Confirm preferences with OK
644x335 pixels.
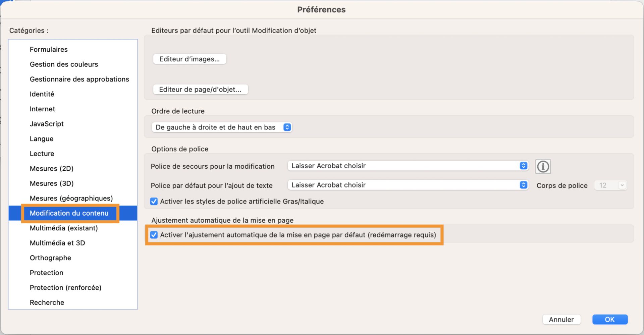[x=610, y=319]
